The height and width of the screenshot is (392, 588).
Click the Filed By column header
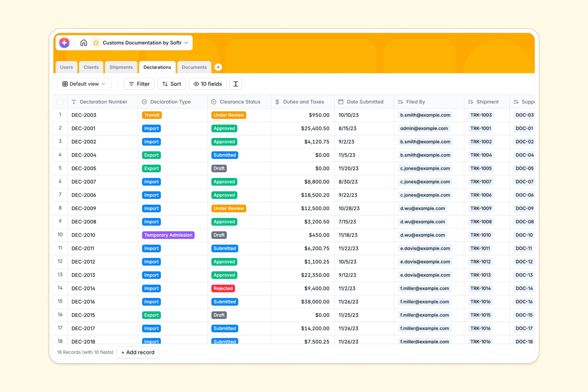pyautogui.click(x=429, y=102)
